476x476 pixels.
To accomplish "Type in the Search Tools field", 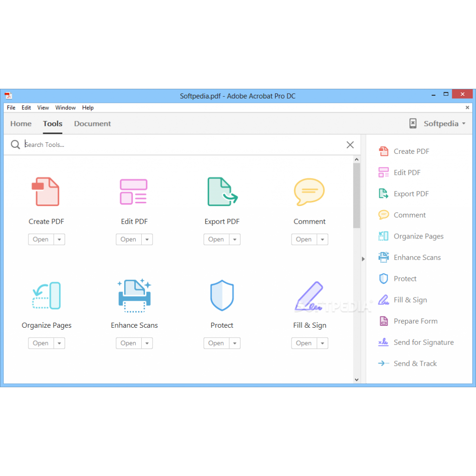I will click(139, 145).
